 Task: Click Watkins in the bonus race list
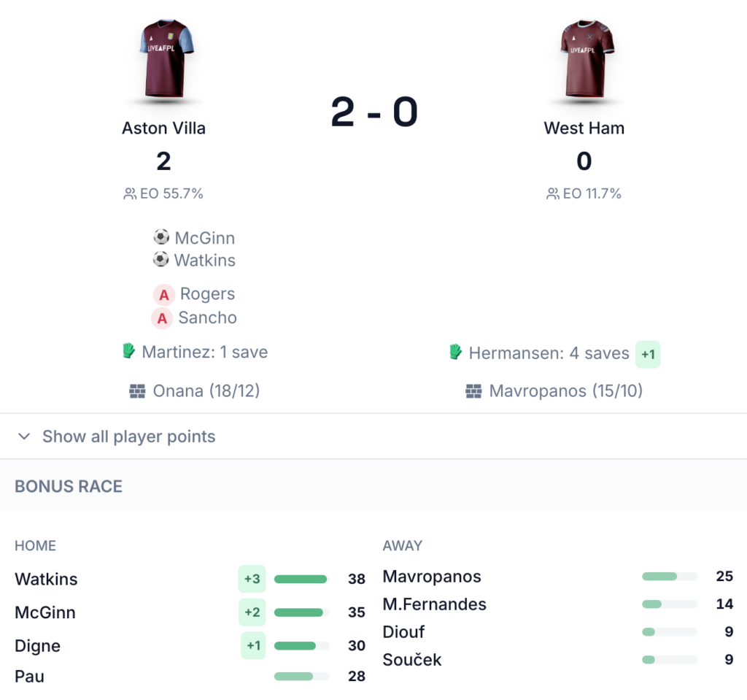pyautogui.click(x=46, y=580)
